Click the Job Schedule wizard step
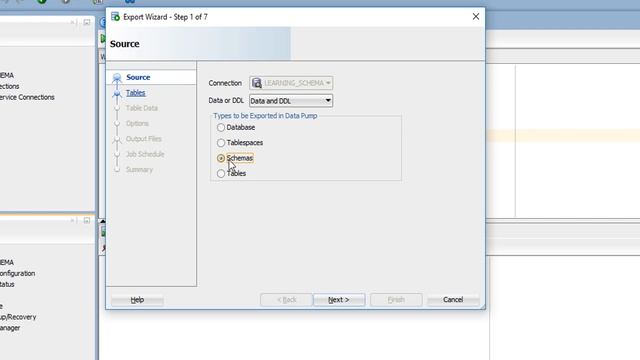 point(145,154)
